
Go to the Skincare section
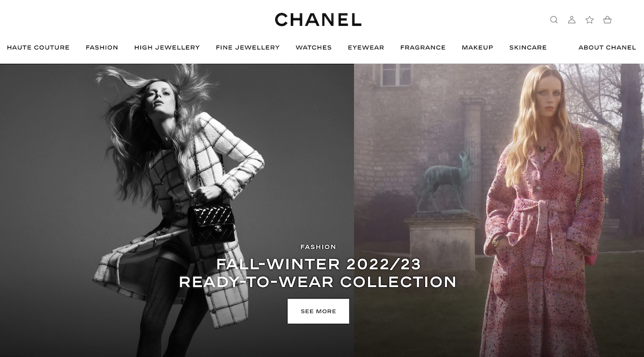(x=528, y=48)
